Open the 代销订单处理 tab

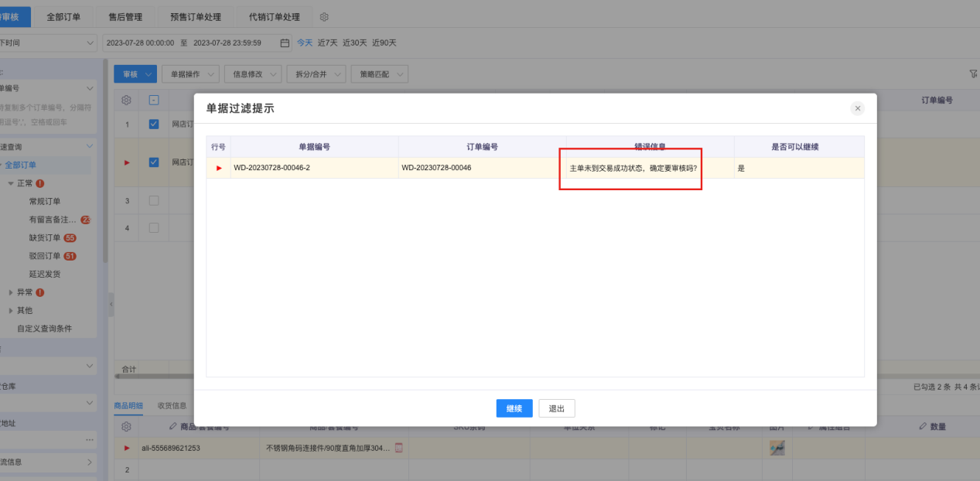pyautogui.click(x=275, y=17)
